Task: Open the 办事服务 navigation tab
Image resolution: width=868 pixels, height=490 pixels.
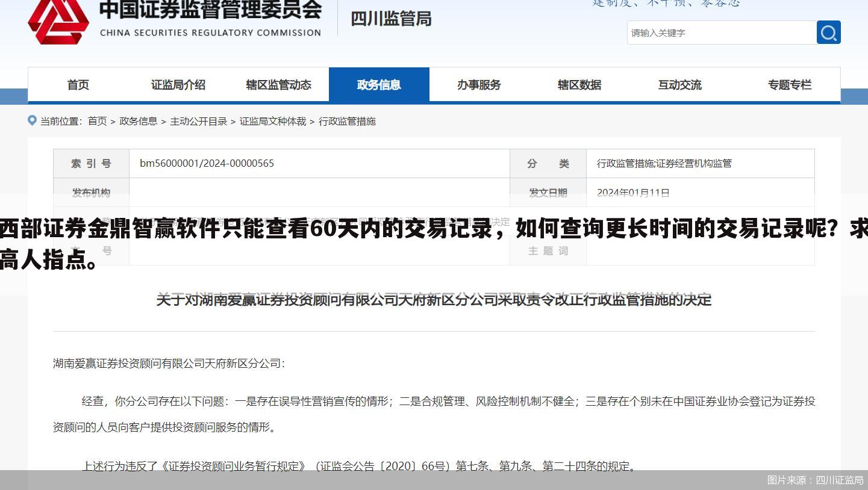Action: [x=479, y=85]
